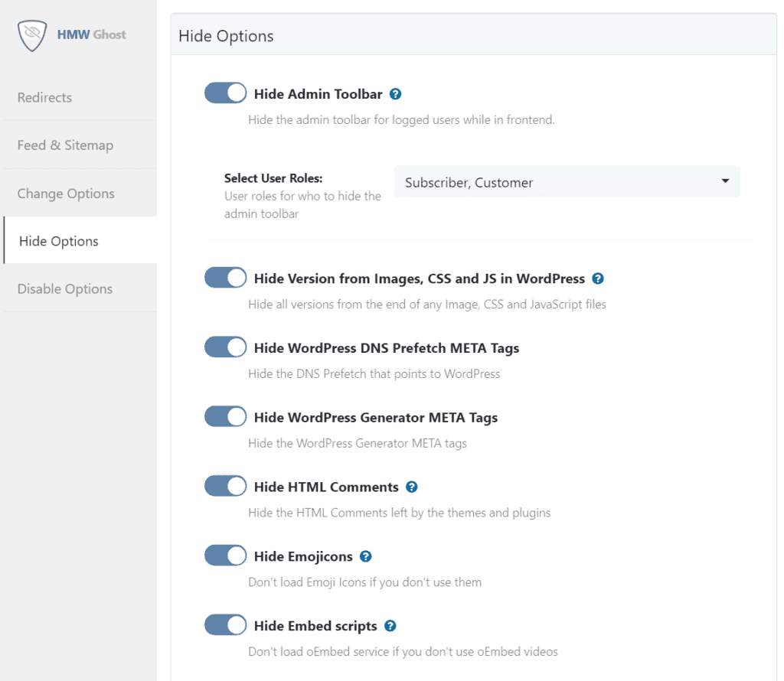Click help icon beside Hide Emojicons
The height and width of the screenshot is (681, 784).
pyautogui.click(x=366, y=556)
